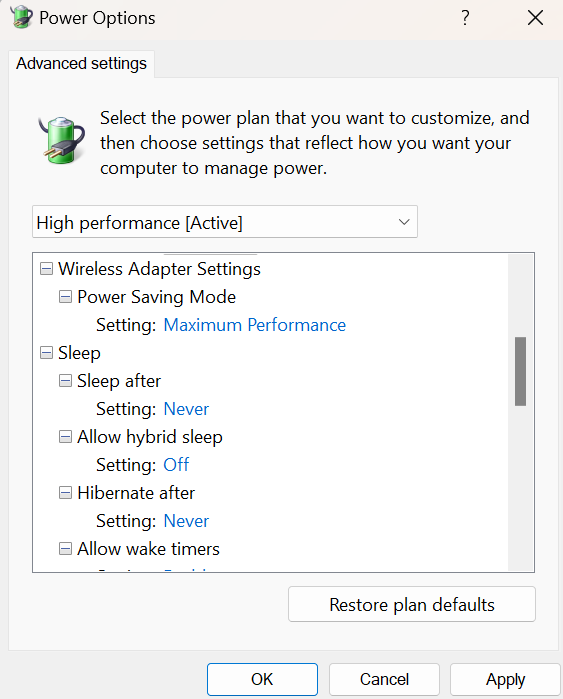Click Never under Sleep after

pyautogui.click(x=186, y=409)
